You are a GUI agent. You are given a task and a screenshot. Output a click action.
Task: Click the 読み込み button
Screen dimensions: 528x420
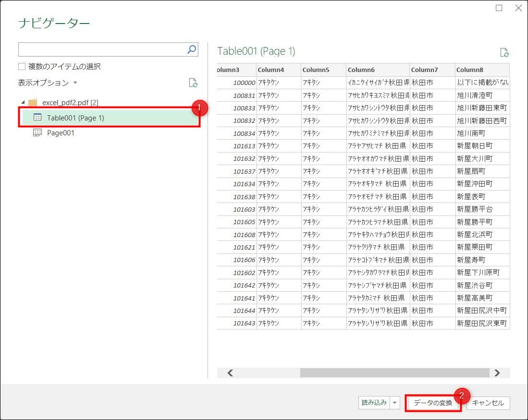point(373,403)
